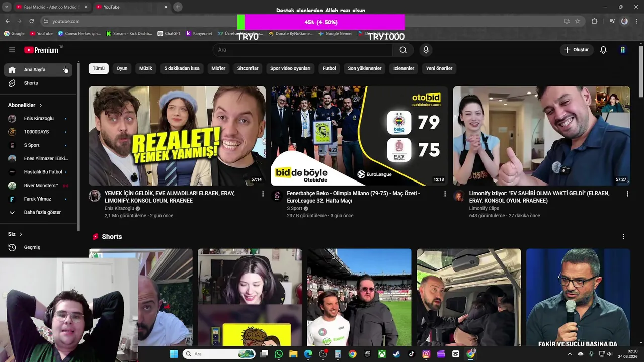Open the notifications bell
644x362 pixels.
tap(603, 50)
